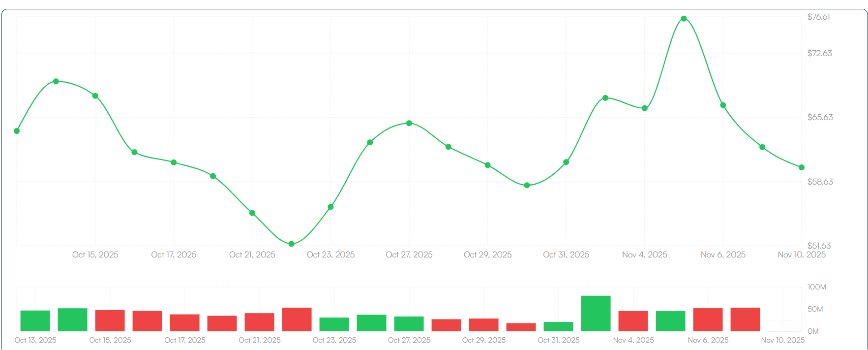Viewport: 868px width, 350px height.
Task: Click the Oct 29, 2025 volume chart axis label
Action: point(483,340)
